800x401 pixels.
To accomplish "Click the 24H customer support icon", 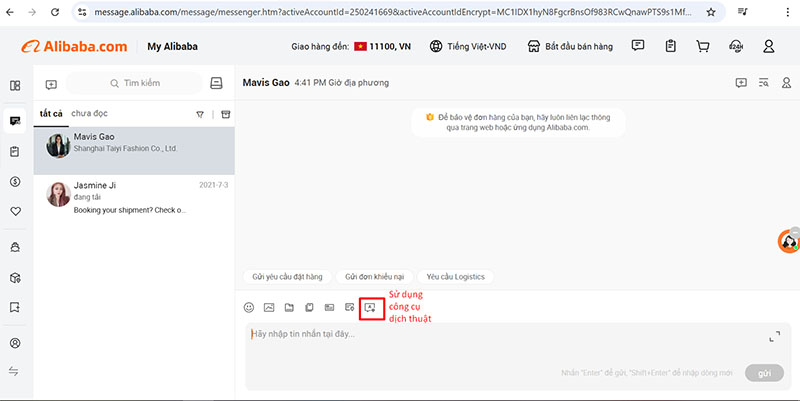I will click(736, 47).
